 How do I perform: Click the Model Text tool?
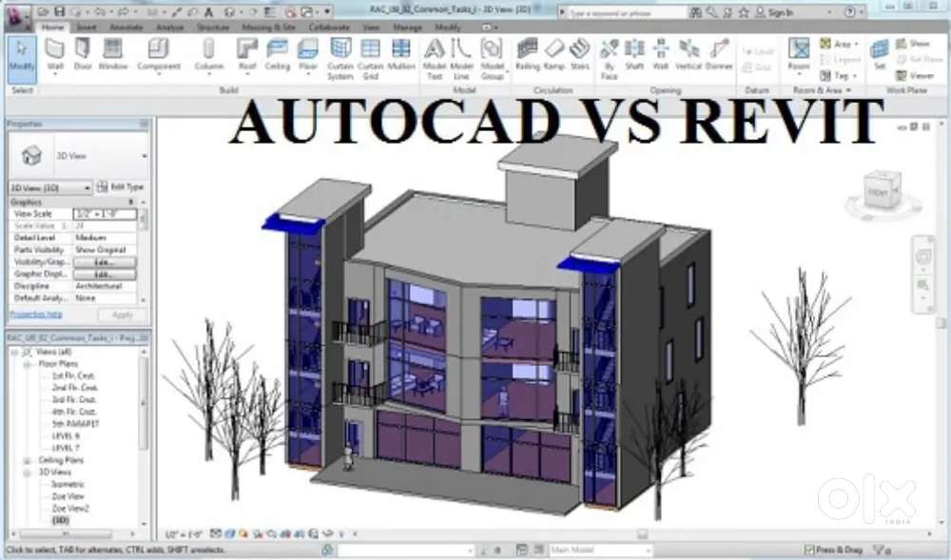pos(435,53)
